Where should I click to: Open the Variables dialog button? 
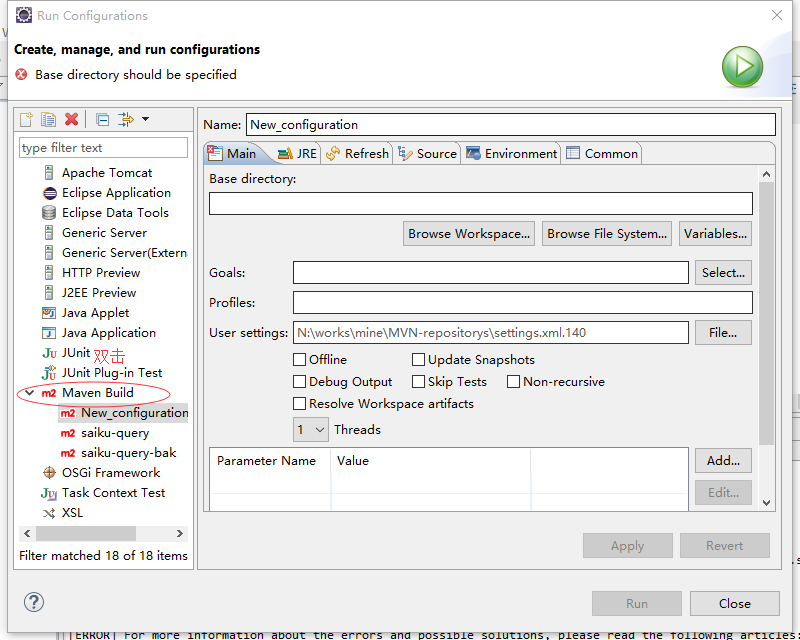pos(715,234)
